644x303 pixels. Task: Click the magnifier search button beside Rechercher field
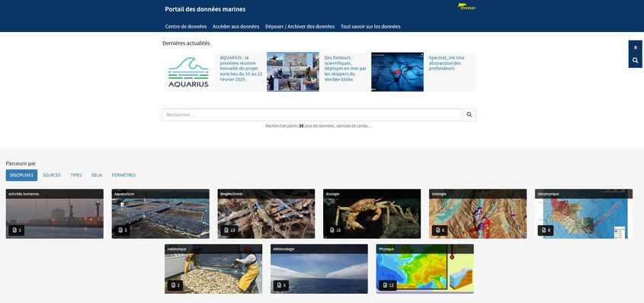click(469, 114)
